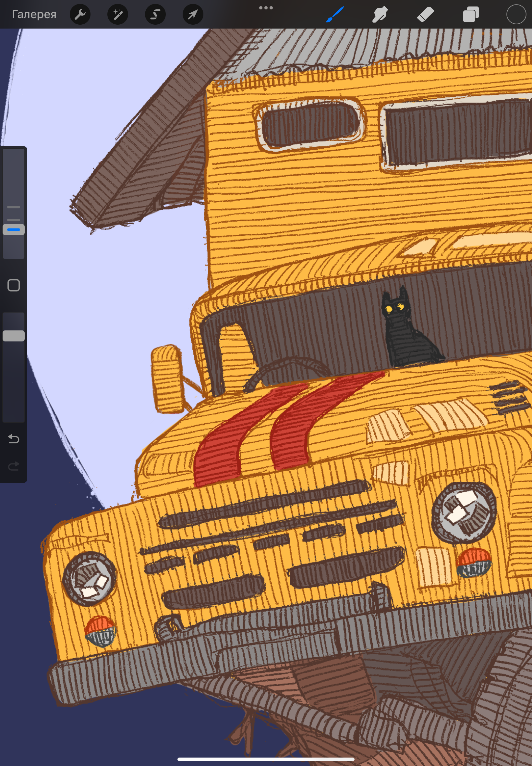Select the Smudge finger tool
This screenshot has width=532, height=766.
(380, 14)
